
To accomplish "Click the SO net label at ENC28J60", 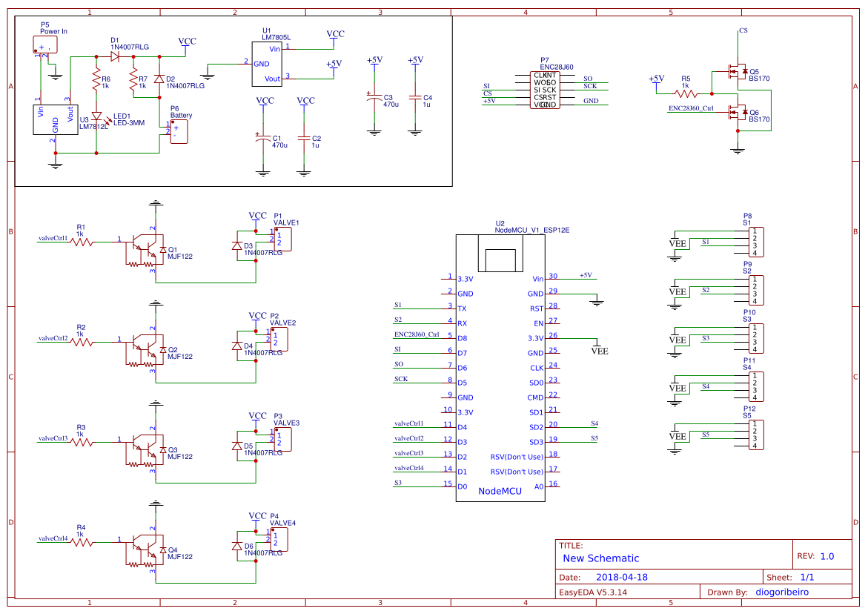I will coord(588,79).
